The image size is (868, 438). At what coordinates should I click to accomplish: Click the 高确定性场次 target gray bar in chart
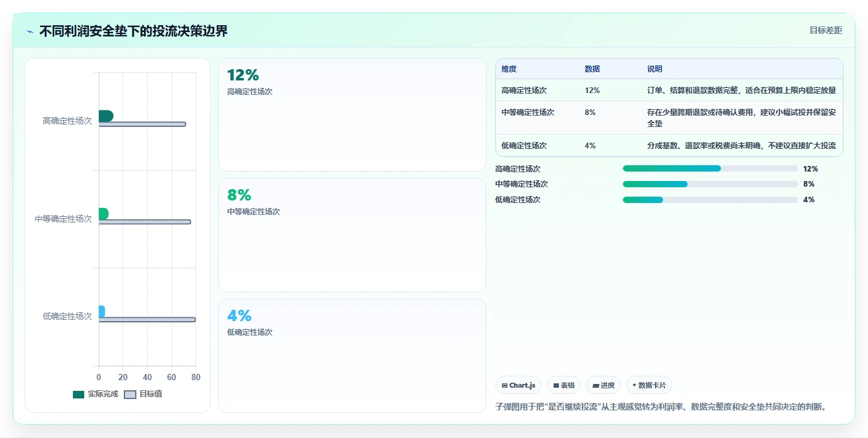point(142,124)
